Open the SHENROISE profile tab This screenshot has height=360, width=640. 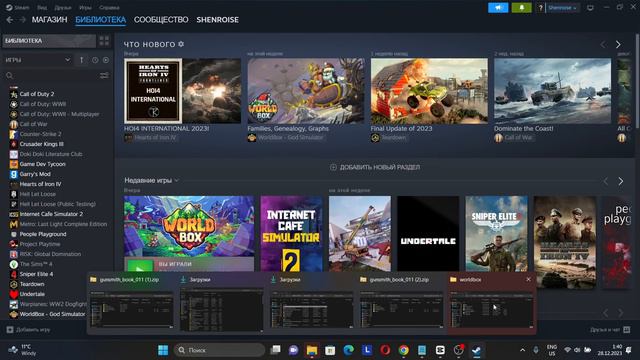[x=218, y=20]
